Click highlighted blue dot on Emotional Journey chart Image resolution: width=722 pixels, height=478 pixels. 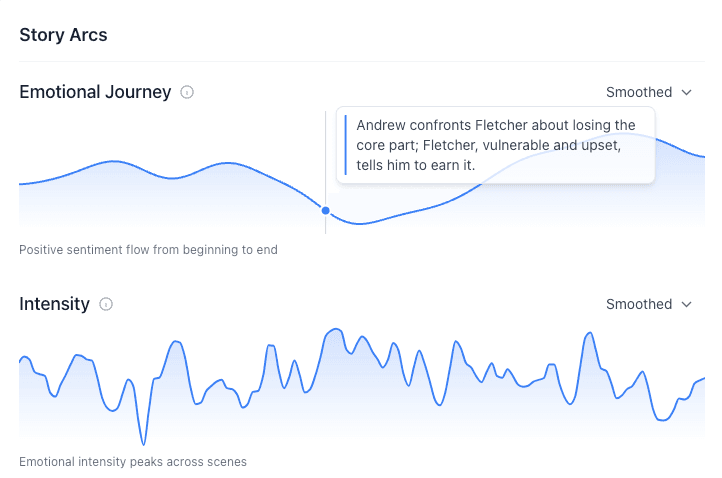point(325,210)
